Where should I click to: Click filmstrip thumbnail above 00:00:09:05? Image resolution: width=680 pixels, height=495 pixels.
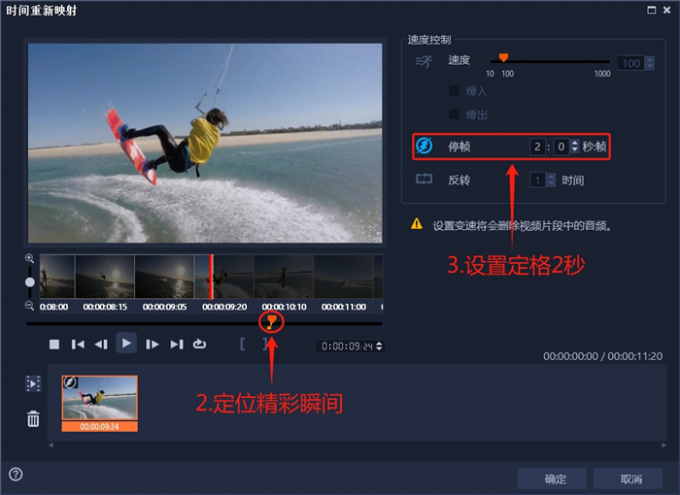coord(164,277)
